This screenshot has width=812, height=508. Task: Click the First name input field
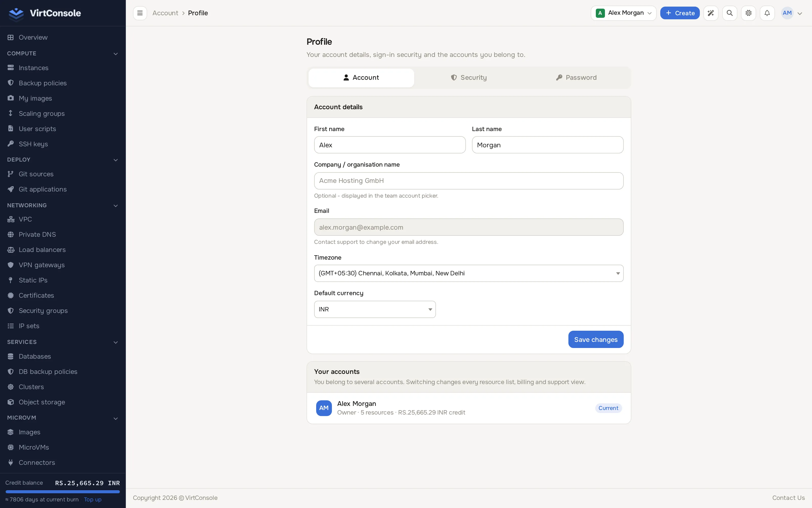(x=390, y=145)
